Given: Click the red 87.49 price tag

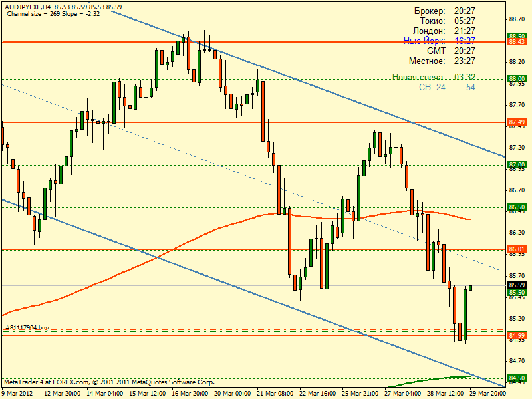Looking at the screenshot, I should tap(517, 122).
